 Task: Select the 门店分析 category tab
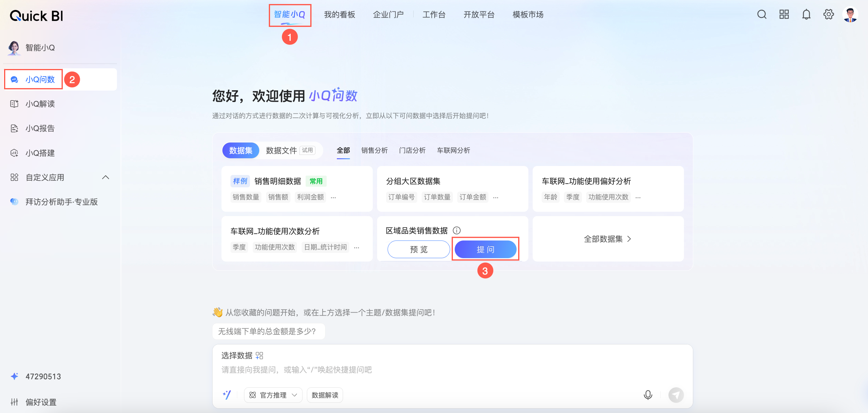pos(412,150)
